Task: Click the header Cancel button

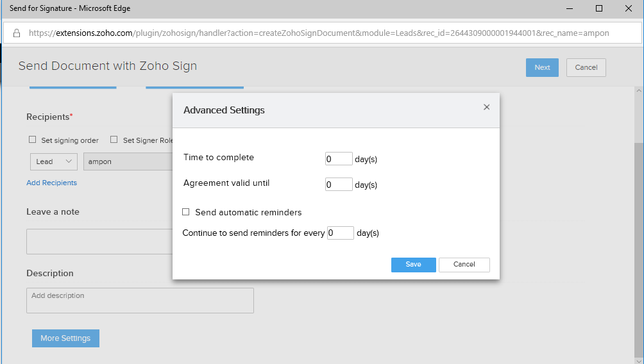Action: tap(586, 68)
